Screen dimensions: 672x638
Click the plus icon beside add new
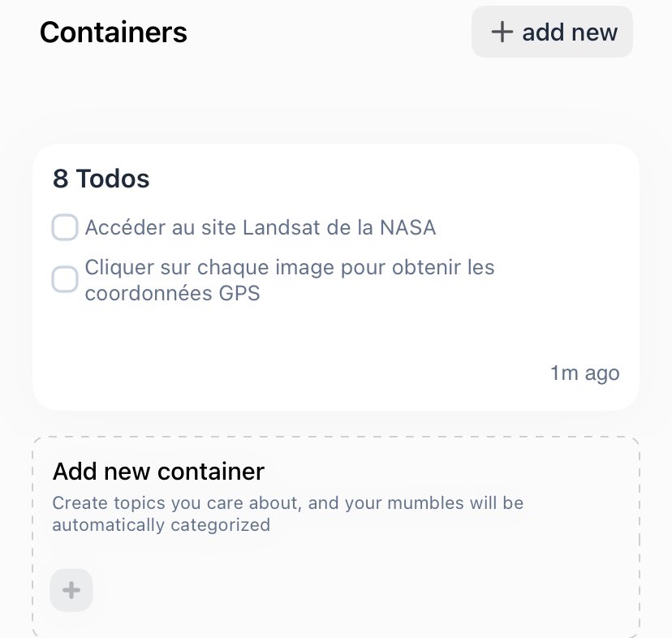pos(502,32)
